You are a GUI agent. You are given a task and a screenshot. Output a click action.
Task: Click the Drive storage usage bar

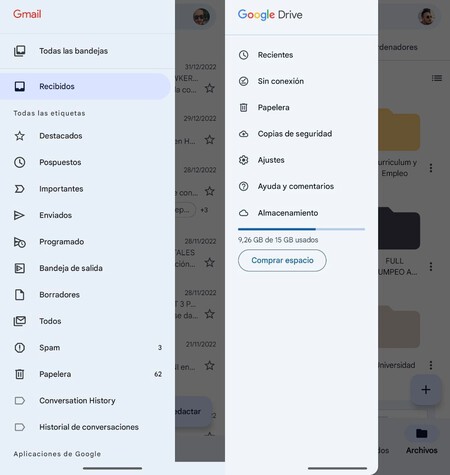point(301,229)
